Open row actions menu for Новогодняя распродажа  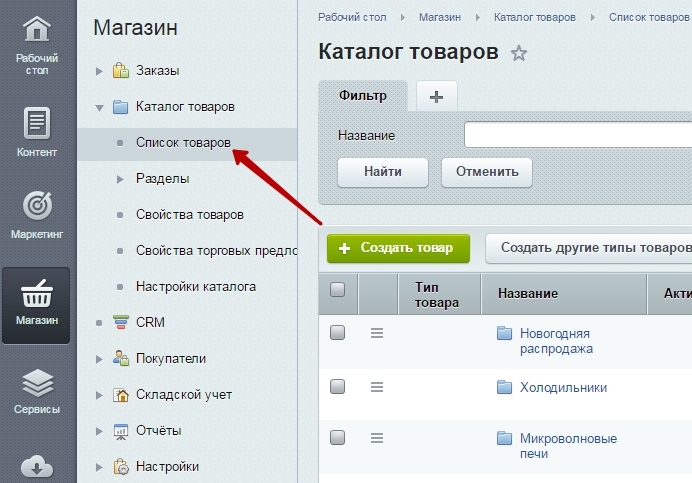[x=376, y=333]
